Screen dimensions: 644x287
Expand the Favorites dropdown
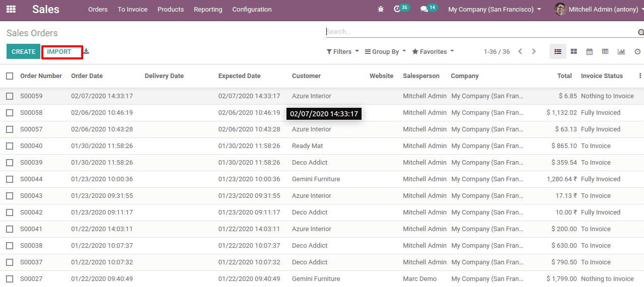(x=433, y=51)
